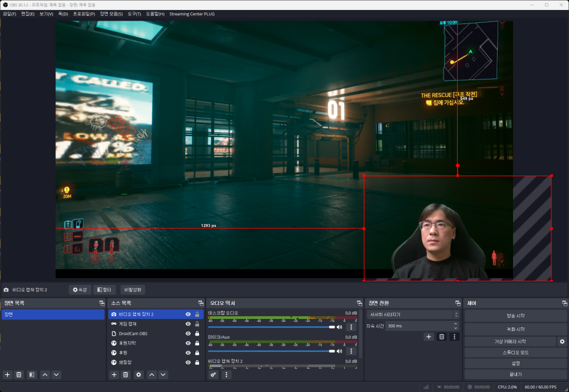Image resolution: width=569 pixels, height=392 pixels.
Task: Mute the 데스크탑 오디오 speaker icon
Action: click(339, 327)
